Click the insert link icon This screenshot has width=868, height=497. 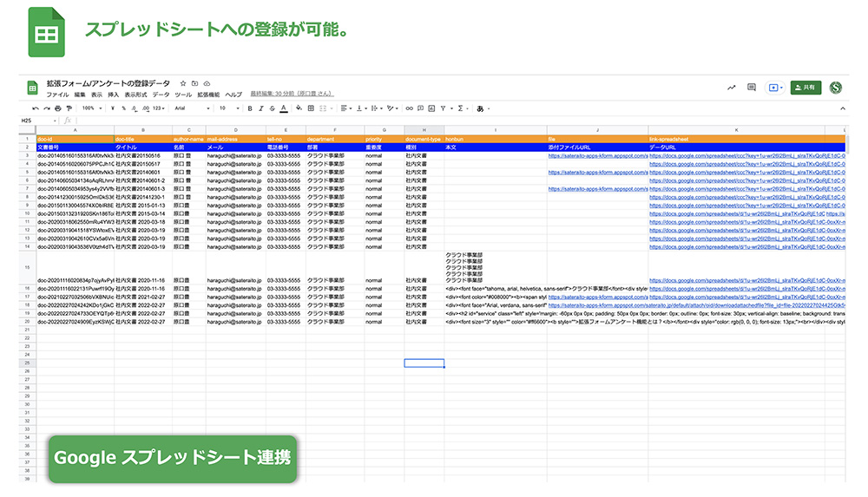[409, 108]
